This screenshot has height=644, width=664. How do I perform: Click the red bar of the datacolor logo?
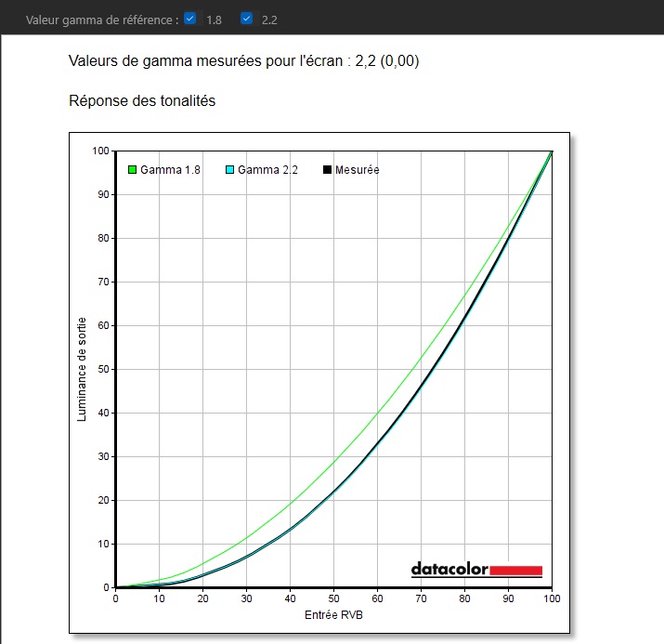pyautogui.click(x=515, y=570)
